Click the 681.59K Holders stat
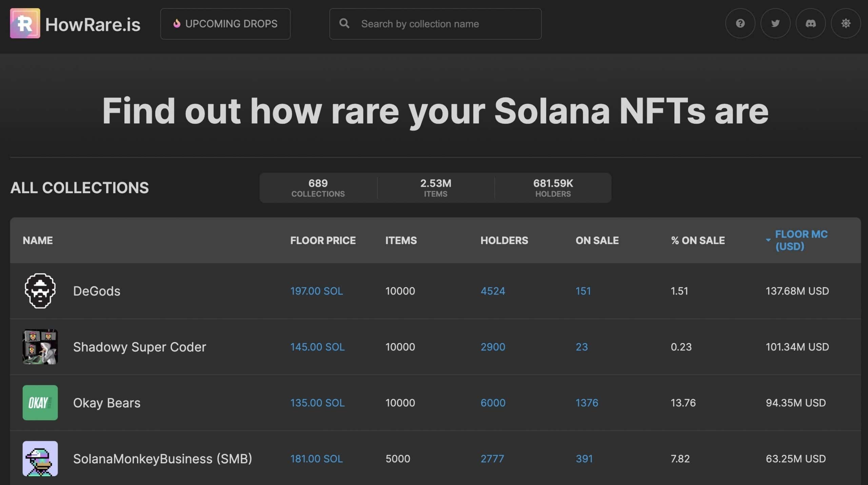 553,188
